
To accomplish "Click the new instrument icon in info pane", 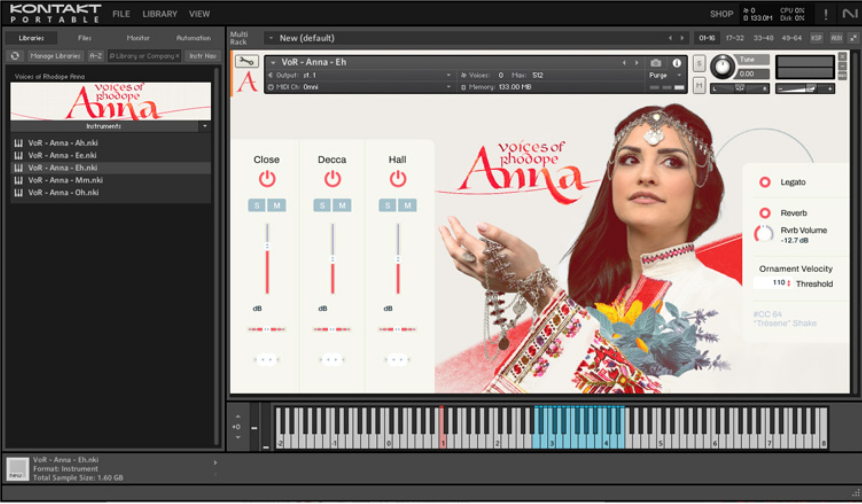I will (17, 469).
